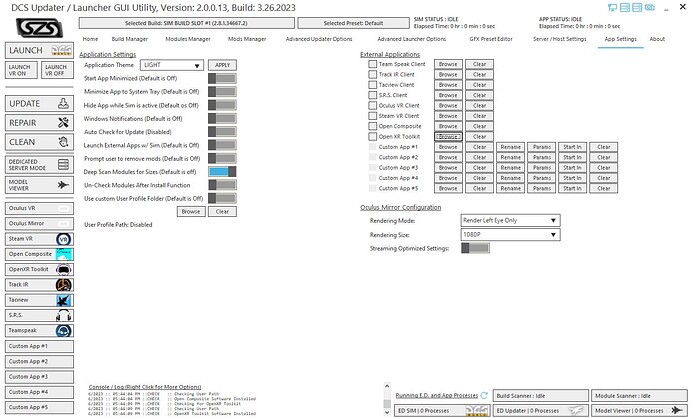The image size is (690, 418).
Task: Start Track IR from the sidebar
Action: [x=39, y=285]
